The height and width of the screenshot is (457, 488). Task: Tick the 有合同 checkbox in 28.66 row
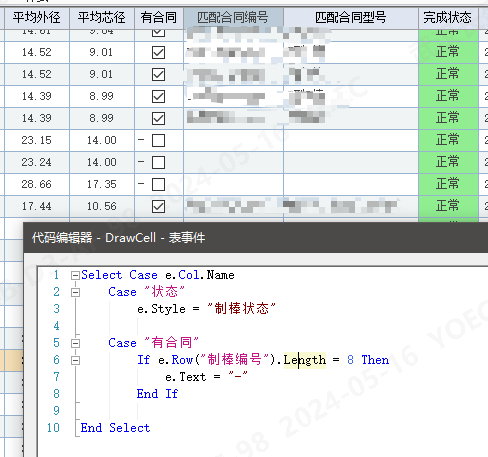point(158,184)
